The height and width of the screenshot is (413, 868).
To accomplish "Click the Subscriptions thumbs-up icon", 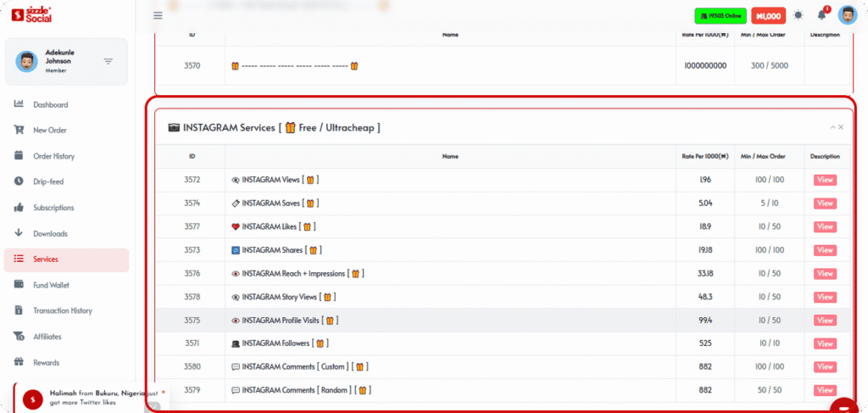I will click(19, 208).
